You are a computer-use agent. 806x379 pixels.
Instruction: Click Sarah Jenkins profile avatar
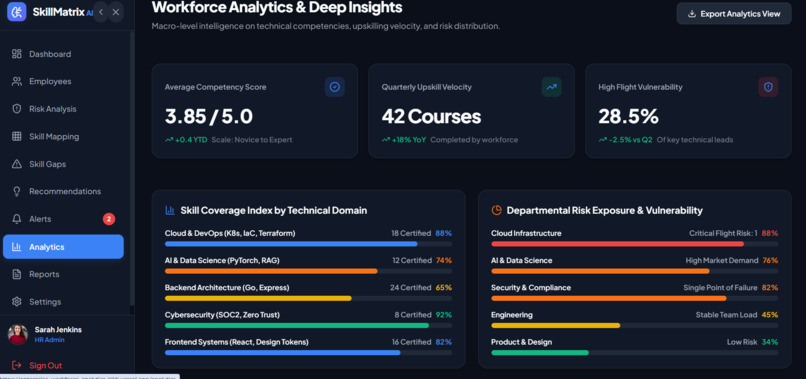[x=17, y=334]
